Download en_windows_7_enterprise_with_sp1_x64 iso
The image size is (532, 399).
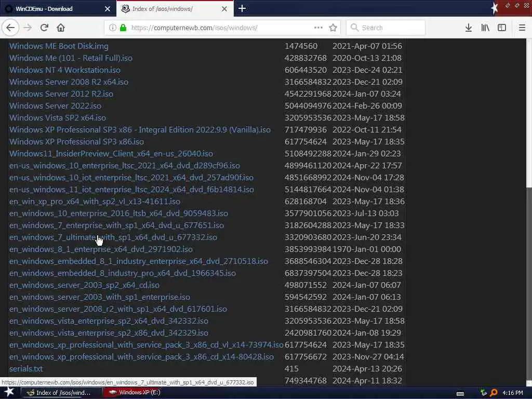[116, 225]
